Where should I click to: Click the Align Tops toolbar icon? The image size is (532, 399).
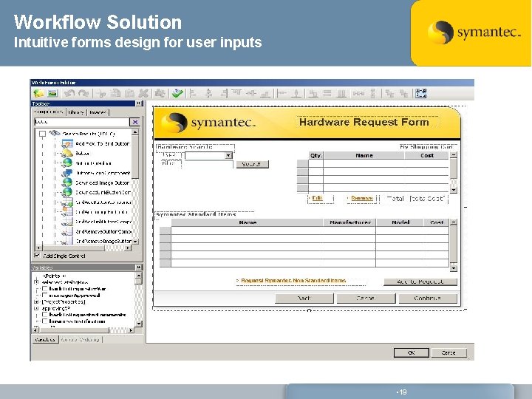coord(237,93)
